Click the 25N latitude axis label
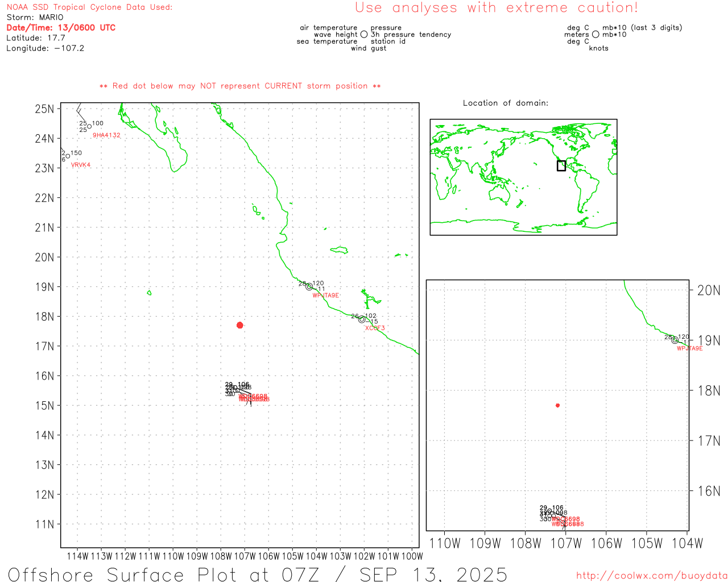The width and height of the screenshot is (728, 582). click(44, 109)
